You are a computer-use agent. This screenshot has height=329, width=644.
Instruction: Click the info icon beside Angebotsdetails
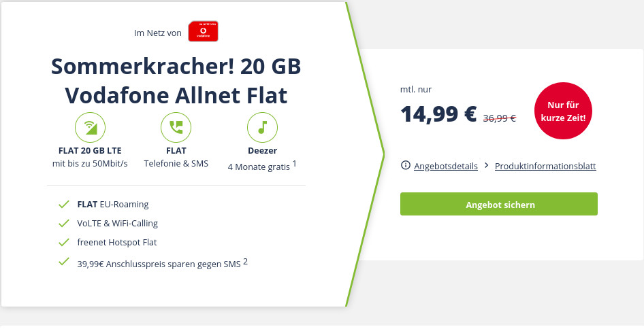pyautogui.click(x=406, y=166)
